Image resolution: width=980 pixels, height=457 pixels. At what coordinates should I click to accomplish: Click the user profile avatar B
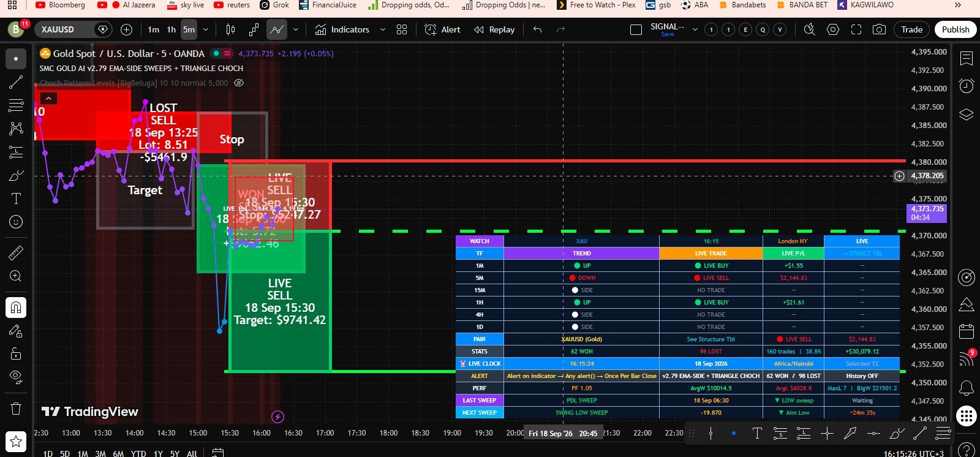[x=16, y=29]
